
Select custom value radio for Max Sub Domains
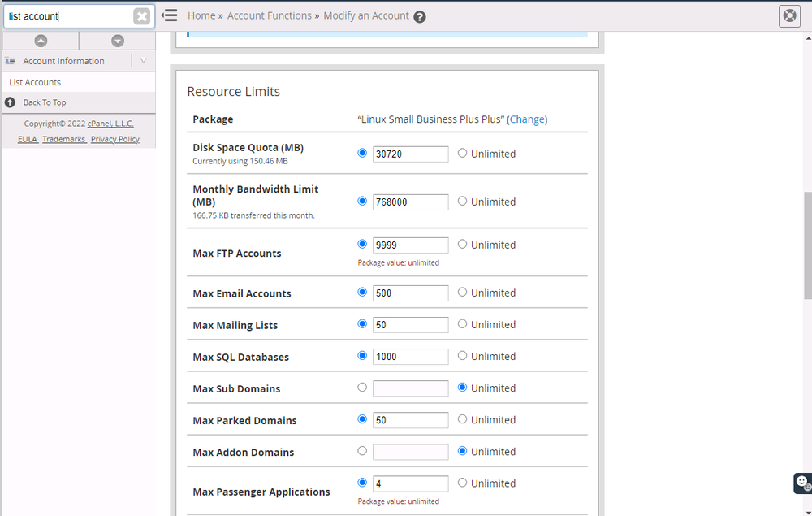(362, 387)
